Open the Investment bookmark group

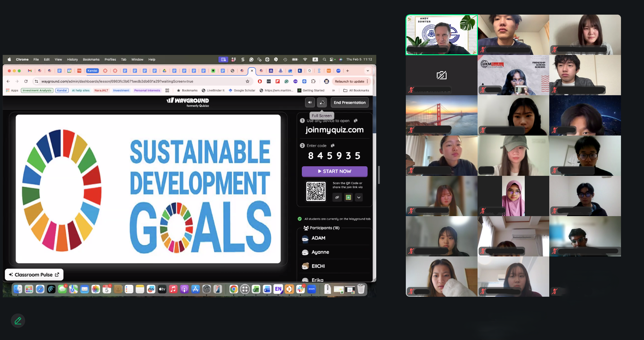(x=121, y=90)
